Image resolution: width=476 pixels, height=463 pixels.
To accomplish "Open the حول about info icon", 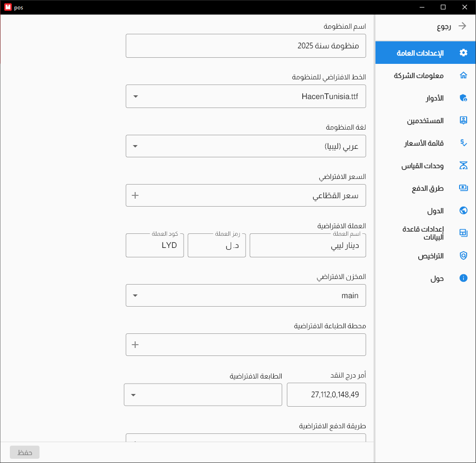I will pyautogui.click(x=463, y=278).
